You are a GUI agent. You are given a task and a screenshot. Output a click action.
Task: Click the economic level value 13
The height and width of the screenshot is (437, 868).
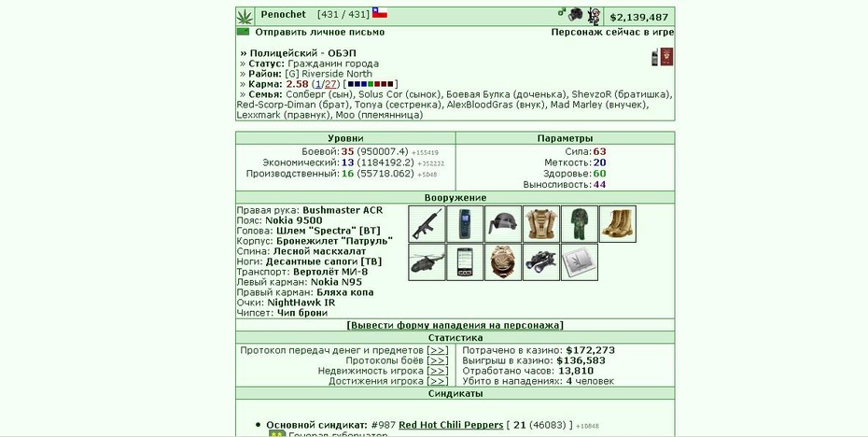pos(347,162)
